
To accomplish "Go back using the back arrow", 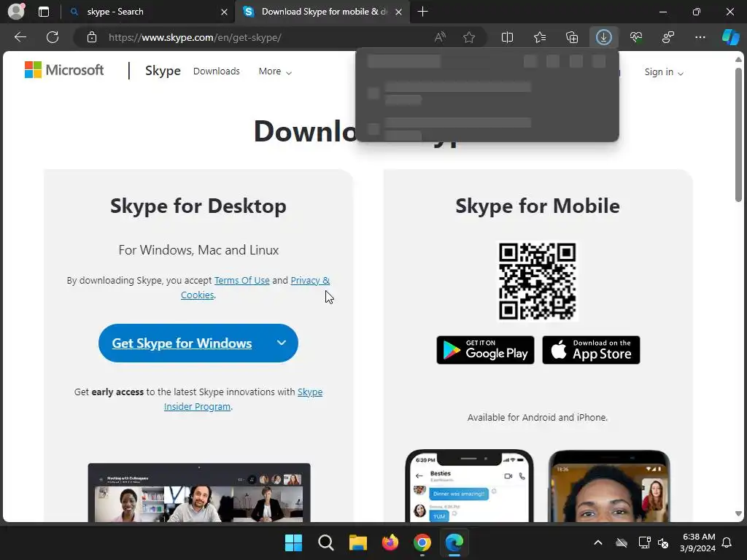I will [20, 37].
